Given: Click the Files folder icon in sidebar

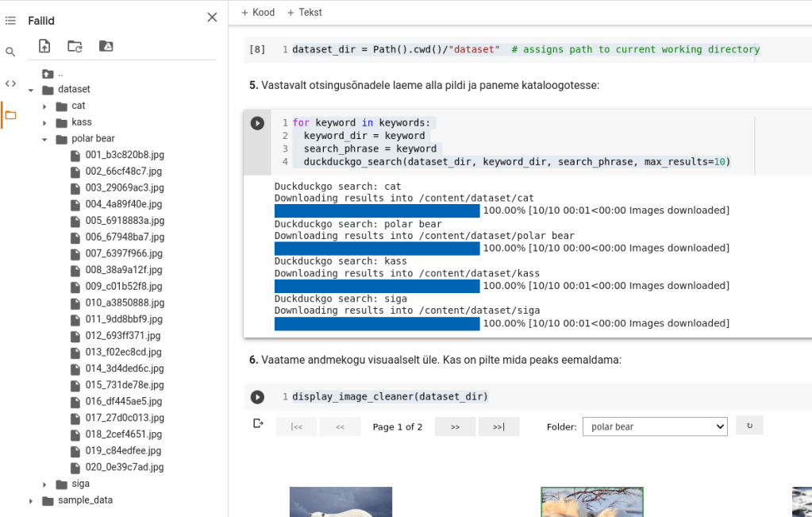Looking at the screenshot, I should click(10, 115).
